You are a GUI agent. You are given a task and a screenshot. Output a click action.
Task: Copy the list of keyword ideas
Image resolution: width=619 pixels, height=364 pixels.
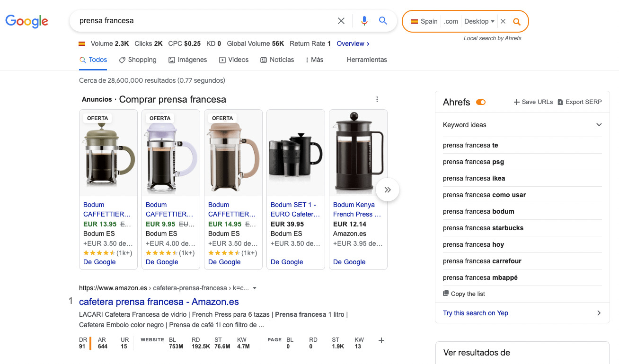[x=464, y=294]
